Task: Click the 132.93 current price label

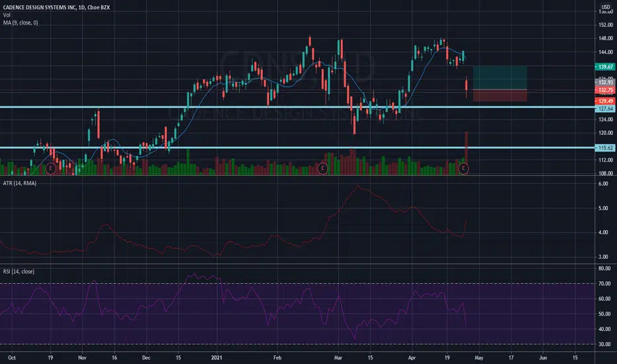Action: click(605, 82)
